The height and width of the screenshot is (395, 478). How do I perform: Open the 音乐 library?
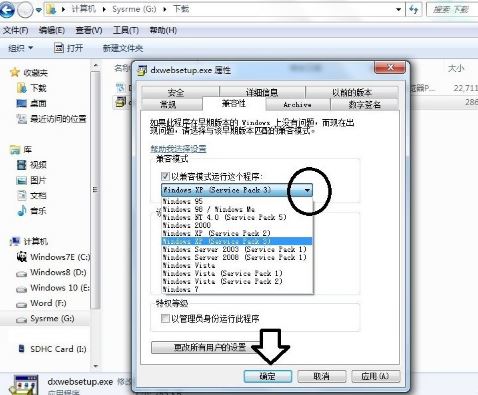(31, 211)
